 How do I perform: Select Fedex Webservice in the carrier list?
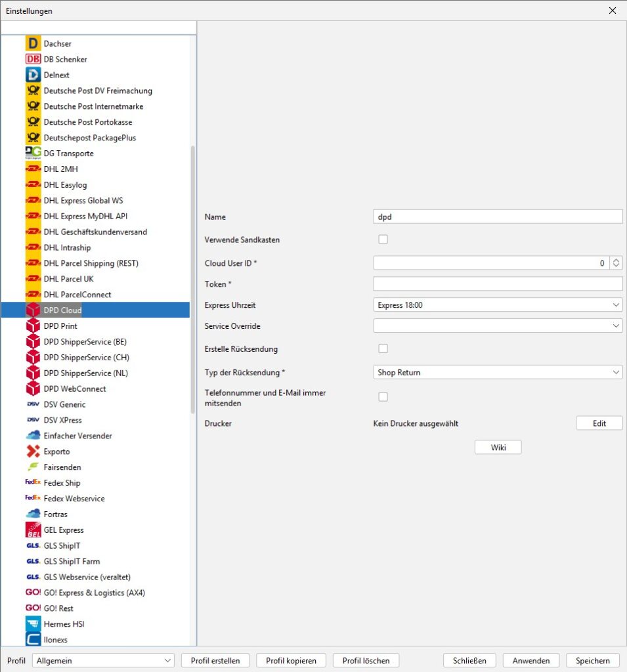[74, 499]
